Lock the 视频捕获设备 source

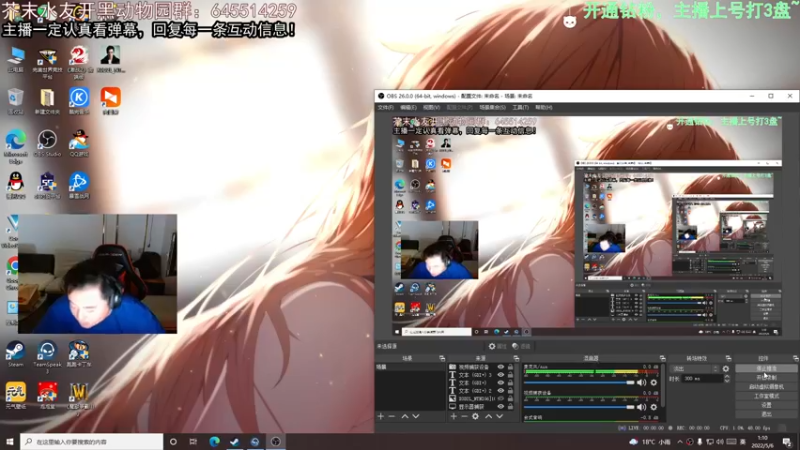point(510,367)
